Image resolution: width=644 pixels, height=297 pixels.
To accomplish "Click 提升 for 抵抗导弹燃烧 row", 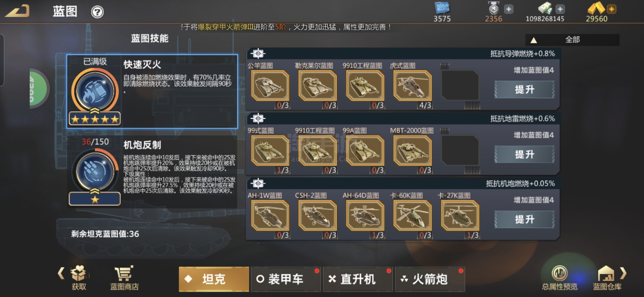I will coord(525,90).
